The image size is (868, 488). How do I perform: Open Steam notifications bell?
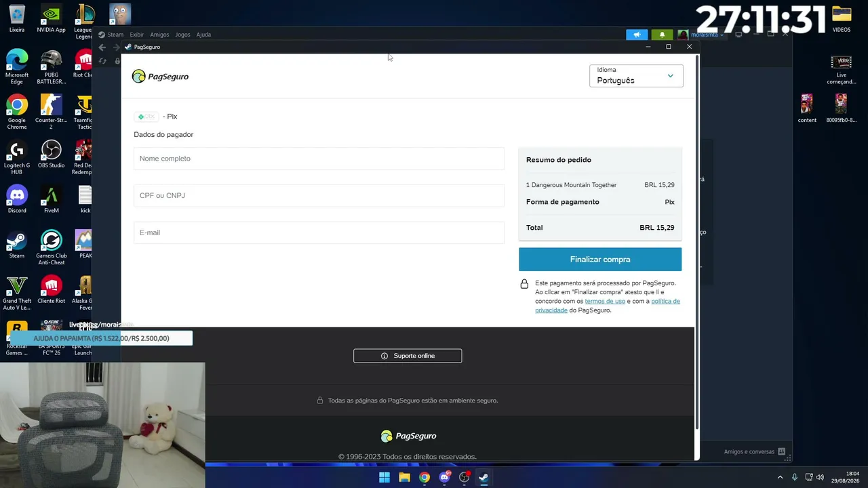tap(662, 35)
